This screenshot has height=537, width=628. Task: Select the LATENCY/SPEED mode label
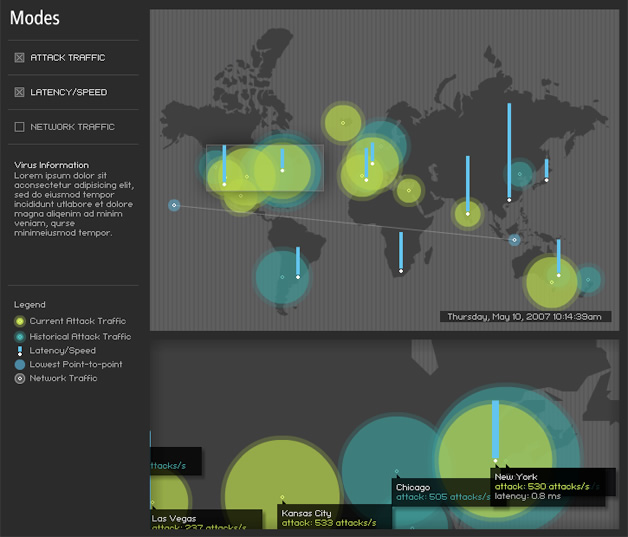68,92
